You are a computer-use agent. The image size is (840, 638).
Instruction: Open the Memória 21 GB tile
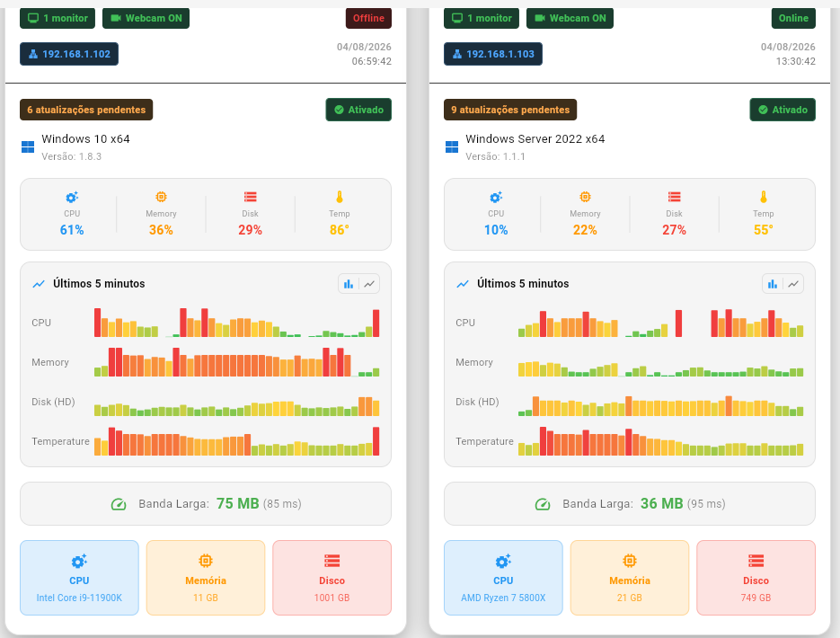point(630,578)
